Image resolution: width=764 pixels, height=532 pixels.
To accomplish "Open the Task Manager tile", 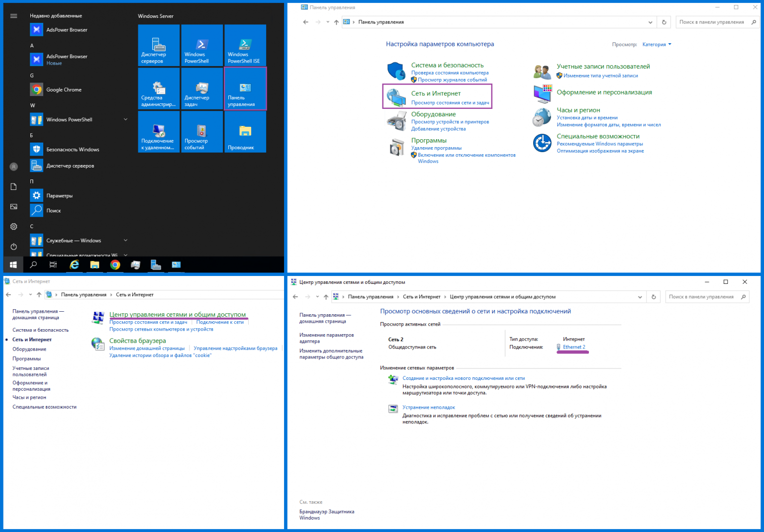I will coord(202,89).
